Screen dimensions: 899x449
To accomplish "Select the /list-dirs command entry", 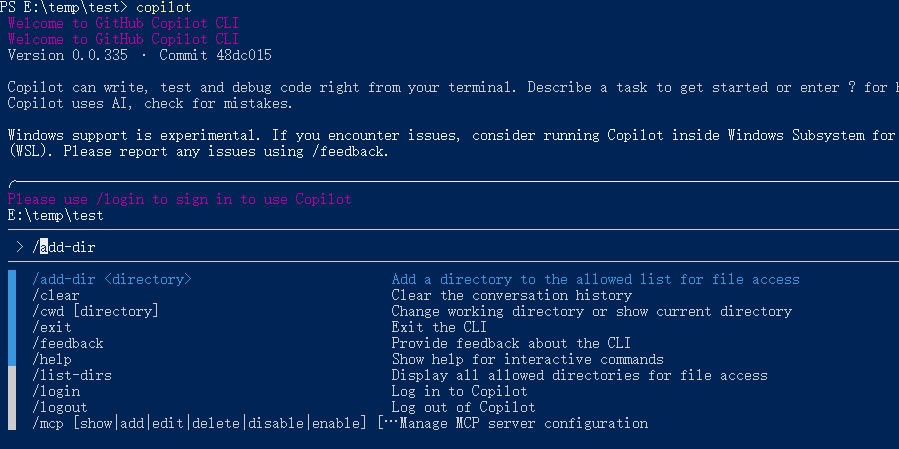I will tap(72, 376).
